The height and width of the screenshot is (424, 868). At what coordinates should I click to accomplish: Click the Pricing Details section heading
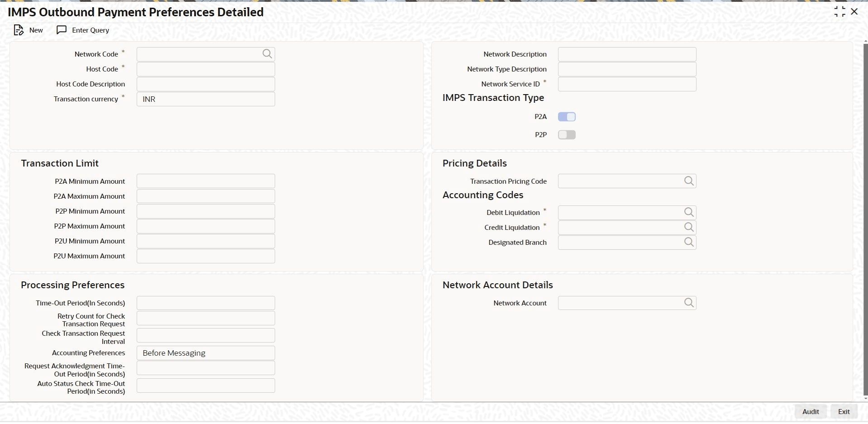coord(475,163)
